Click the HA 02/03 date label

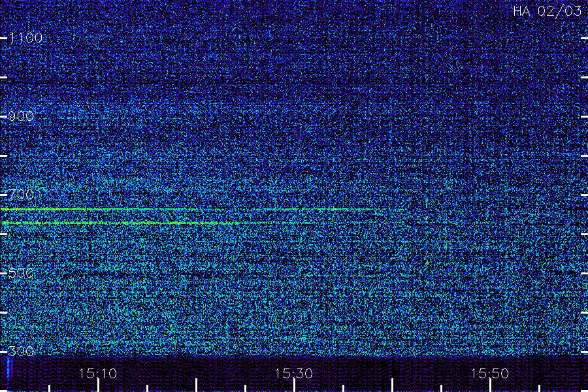(547, 11)
